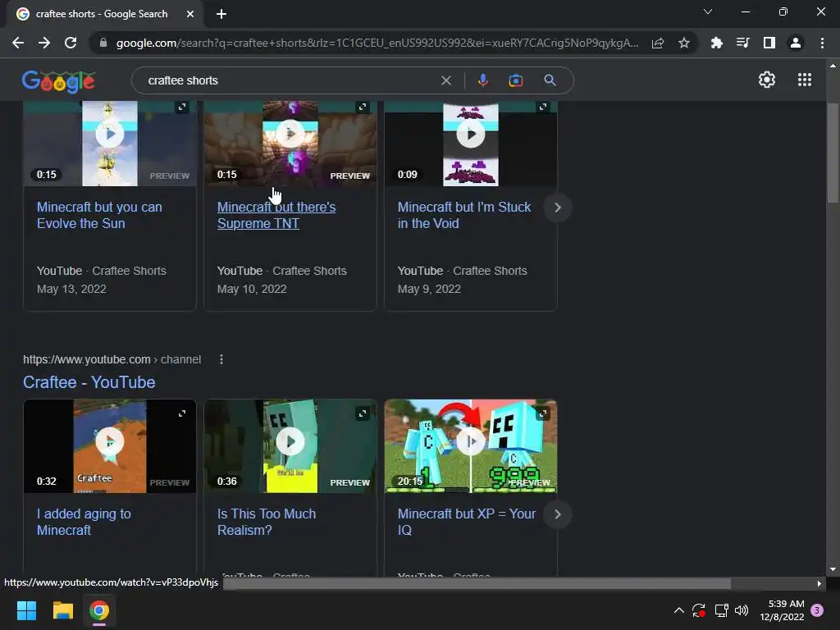Play the Evolve the Sun video preview
The height and width of the screenshot is (630, 840).
[110, 134]
